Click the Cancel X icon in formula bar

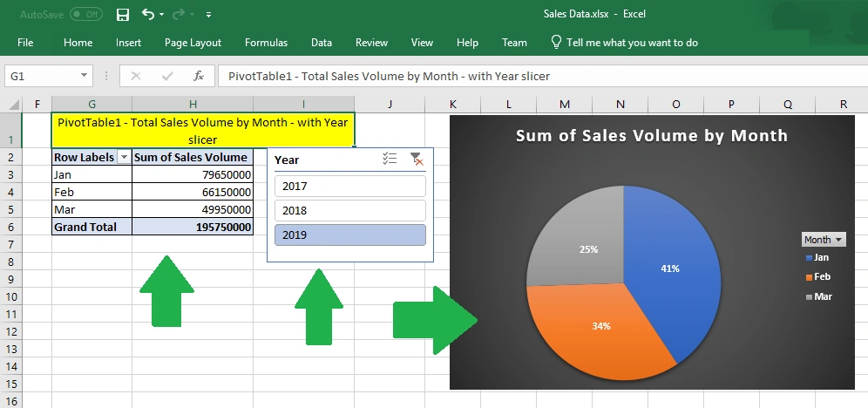pos(136,77)
